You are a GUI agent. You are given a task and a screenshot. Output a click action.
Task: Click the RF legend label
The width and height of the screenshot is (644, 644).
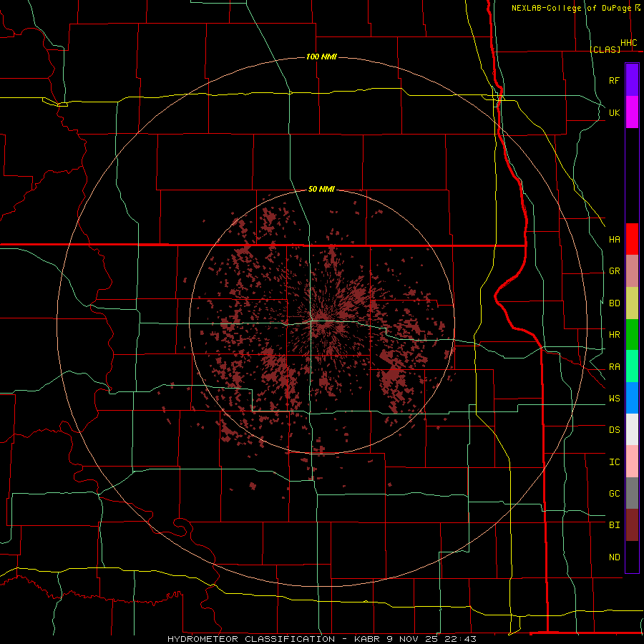(614, 80)
